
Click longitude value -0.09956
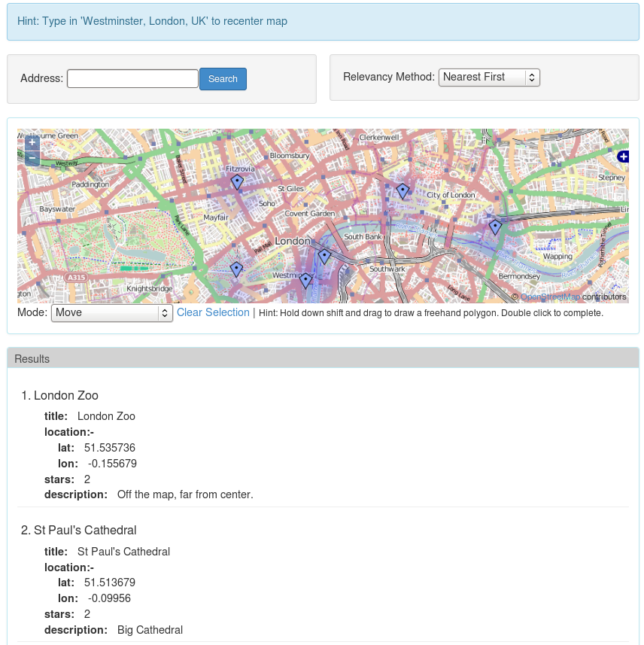tap(109, 598)
